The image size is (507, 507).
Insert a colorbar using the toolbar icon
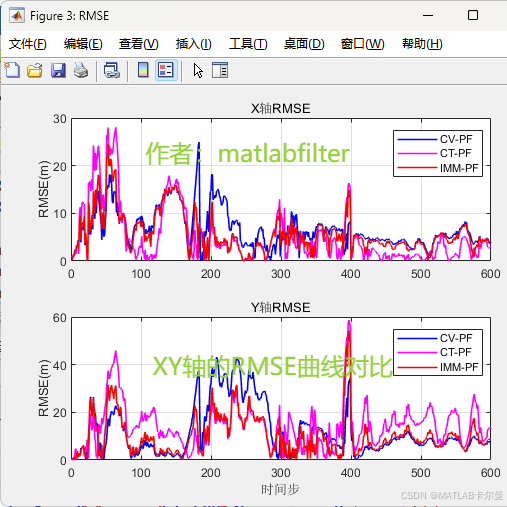click(143, 70)
